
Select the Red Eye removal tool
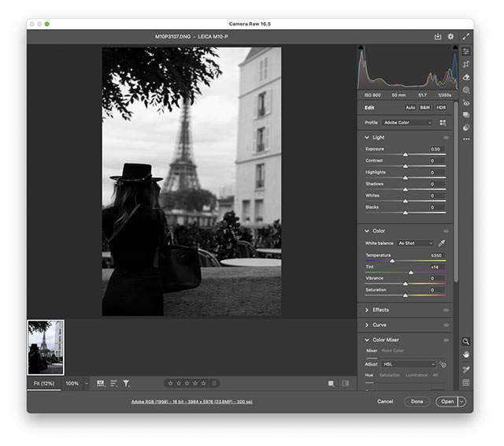pos(466,103)
